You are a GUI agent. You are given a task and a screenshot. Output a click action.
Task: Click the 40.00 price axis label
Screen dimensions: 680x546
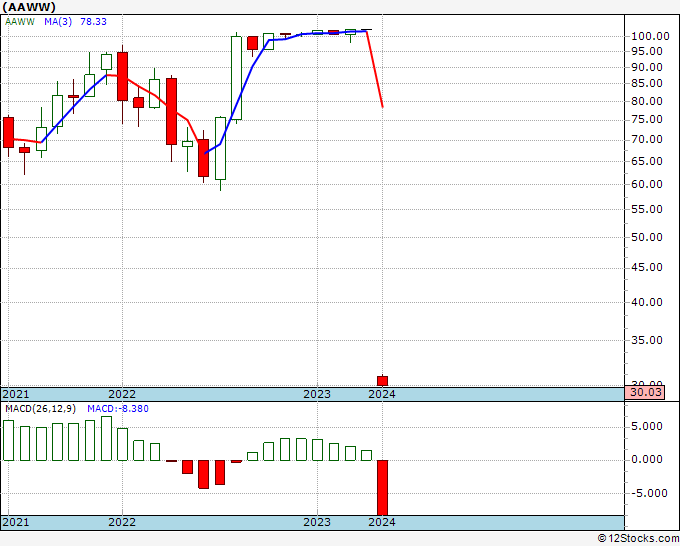[647, 302]
